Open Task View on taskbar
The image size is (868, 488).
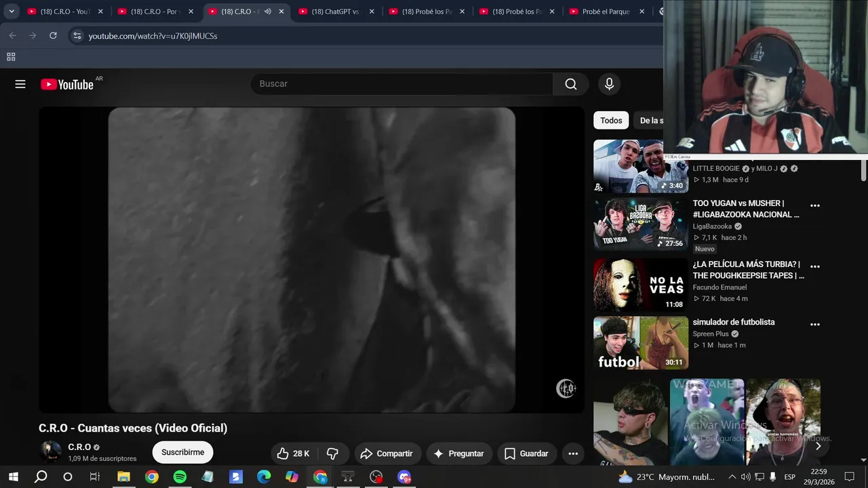(95, 477)
